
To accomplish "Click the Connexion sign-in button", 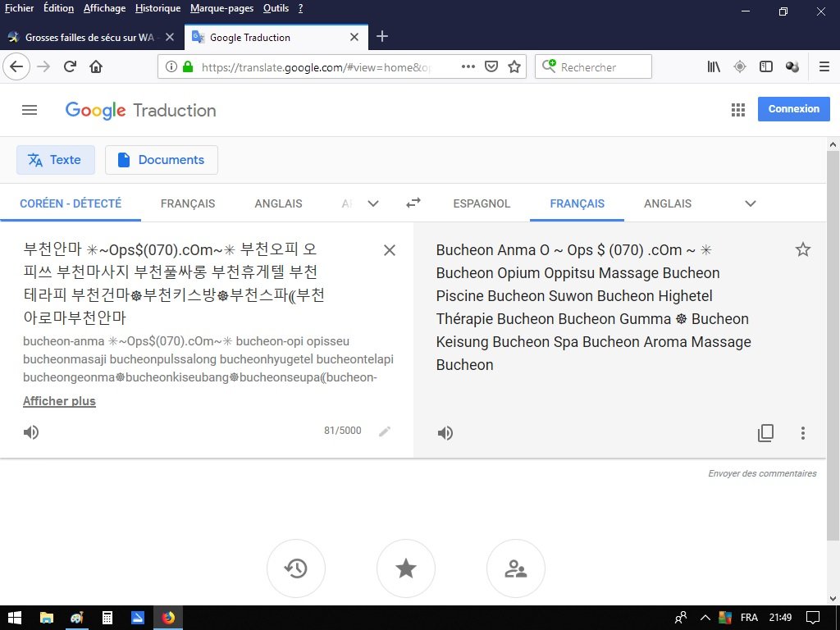I will tap(793, 109).
